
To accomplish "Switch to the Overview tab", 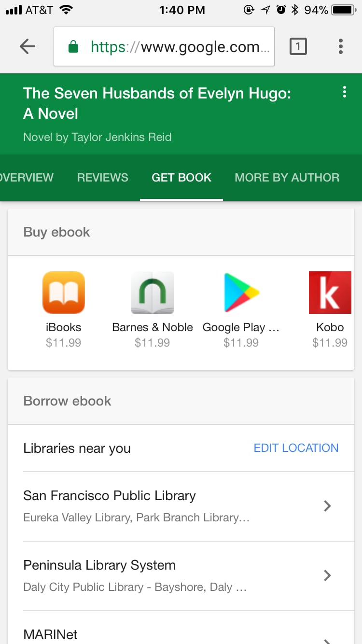I will pos(27,178).
